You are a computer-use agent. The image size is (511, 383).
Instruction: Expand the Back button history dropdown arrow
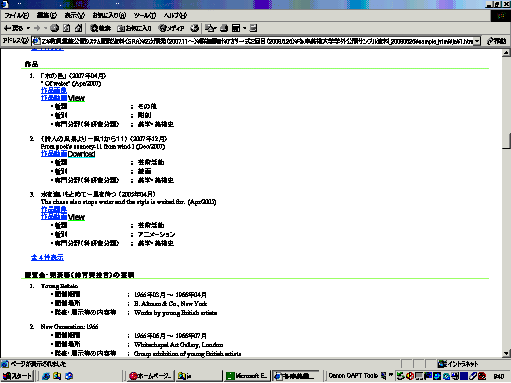click(28, 28)
